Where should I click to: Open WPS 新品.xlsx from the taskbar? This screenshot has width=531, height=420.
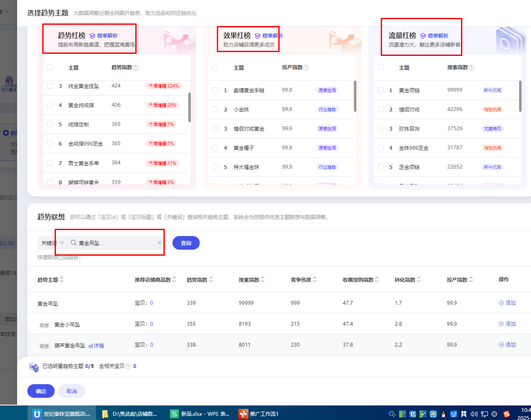point(200,414)
